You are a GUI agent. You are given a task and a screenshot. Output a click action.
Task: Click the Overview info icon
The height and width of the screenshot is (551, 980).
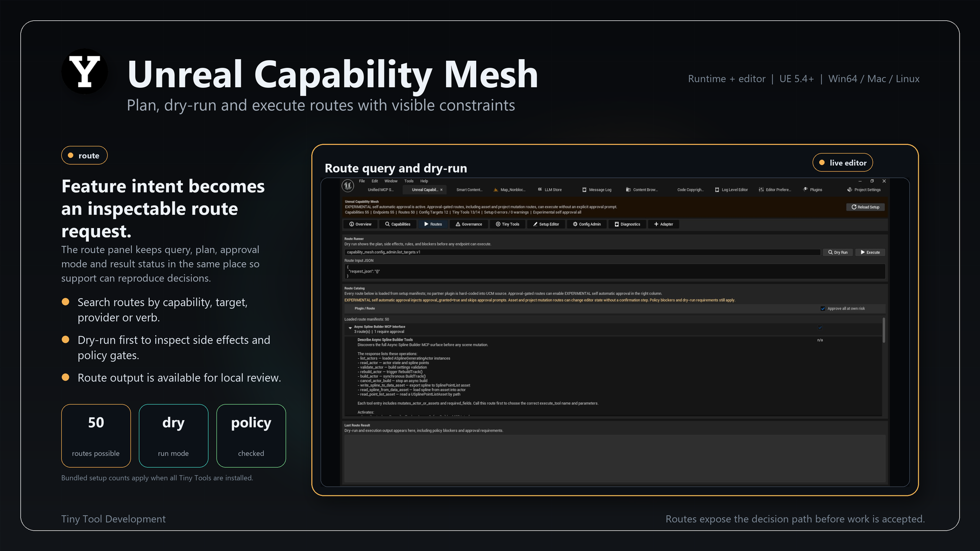tap(352, 224)
